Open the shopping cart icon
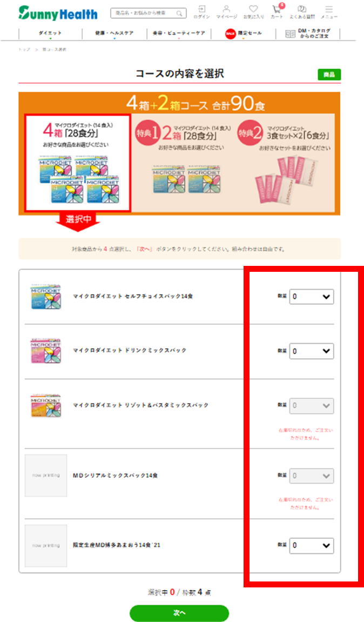Image resolution: width=364 pixels, height=622 pixels. tap(277, 12)
